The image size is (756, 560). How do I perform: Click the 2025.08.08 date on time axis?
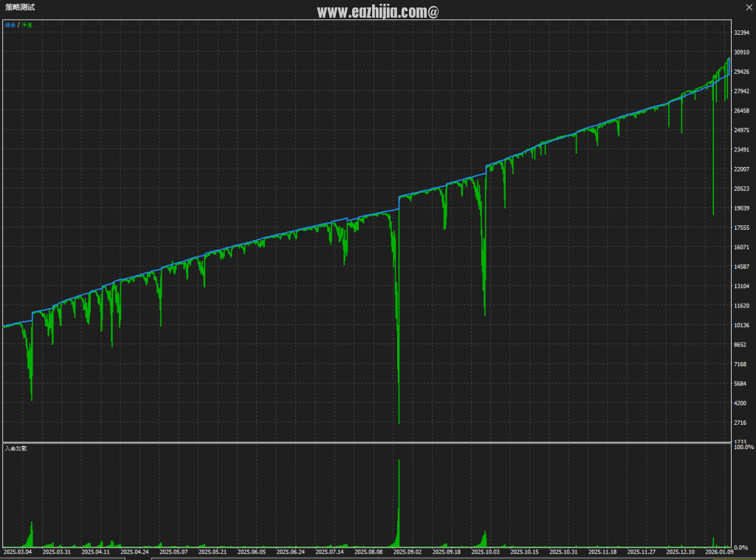tap(369, 553)
